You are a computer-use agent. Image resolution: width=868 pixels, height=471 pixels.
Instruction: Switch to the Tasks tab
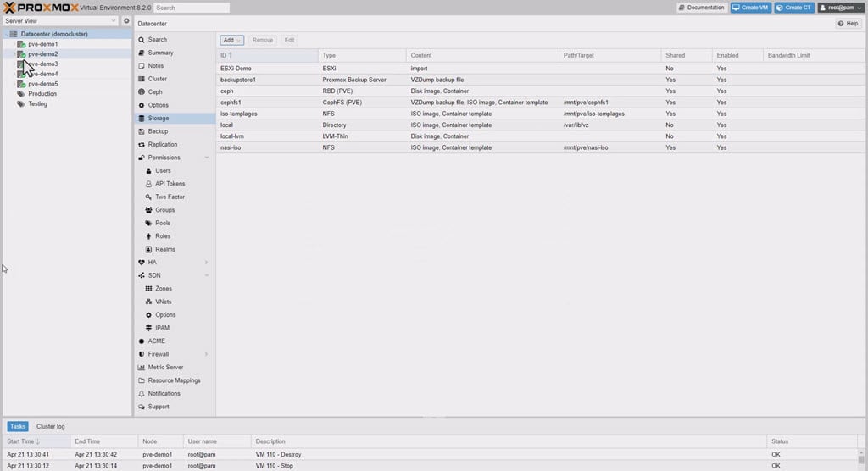[18, 427]
